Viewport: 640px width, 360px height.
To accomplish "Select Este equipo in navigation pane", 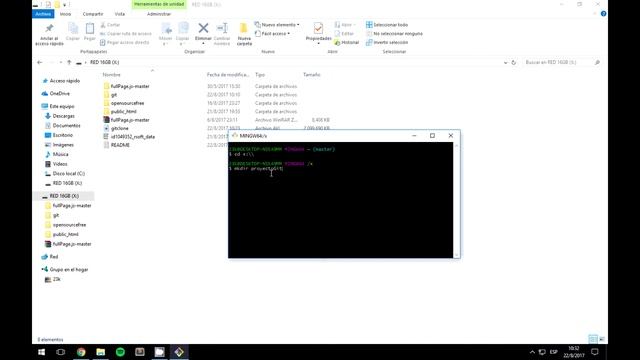I will point(62,106).
